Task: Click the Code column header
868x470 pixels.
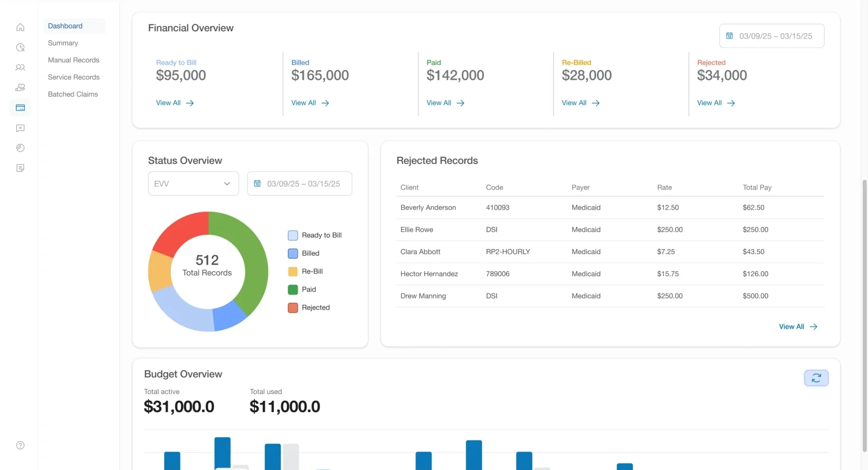Action: 494,187
